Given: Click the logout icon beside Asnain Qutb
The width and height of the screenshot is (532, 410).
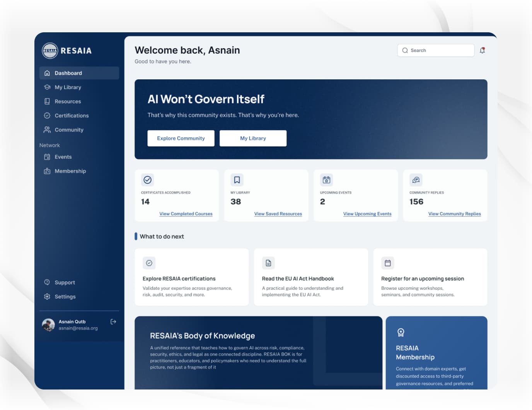Looking at the screenshot, I should pos(113,322).
